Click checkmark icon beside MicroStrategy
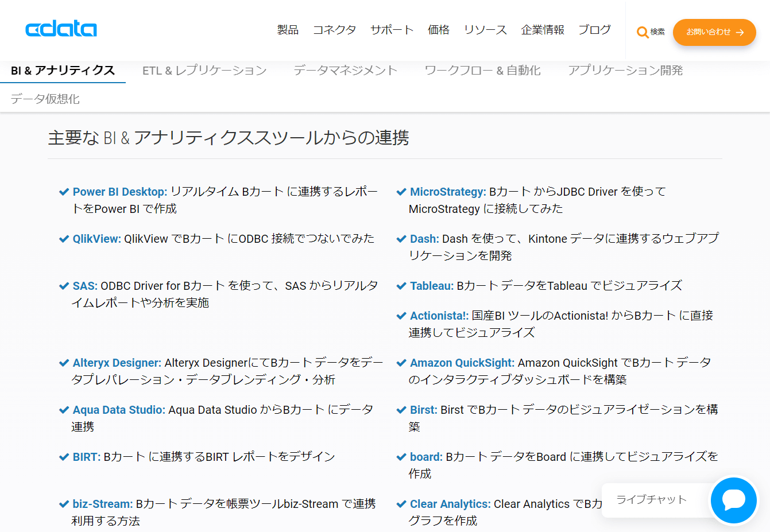 (401, 192)
